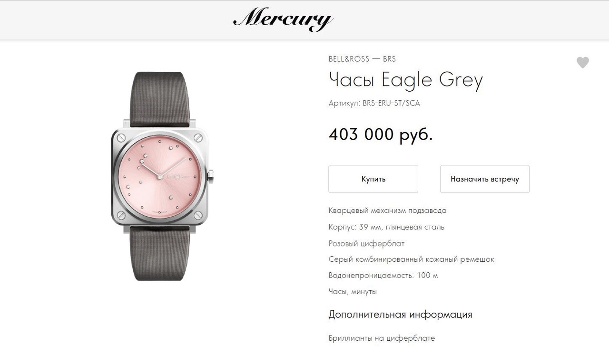Click the Серый комбинированный кожаный ремешок line
Viewport: 609px width, 364px height.
tap(412, 259)
